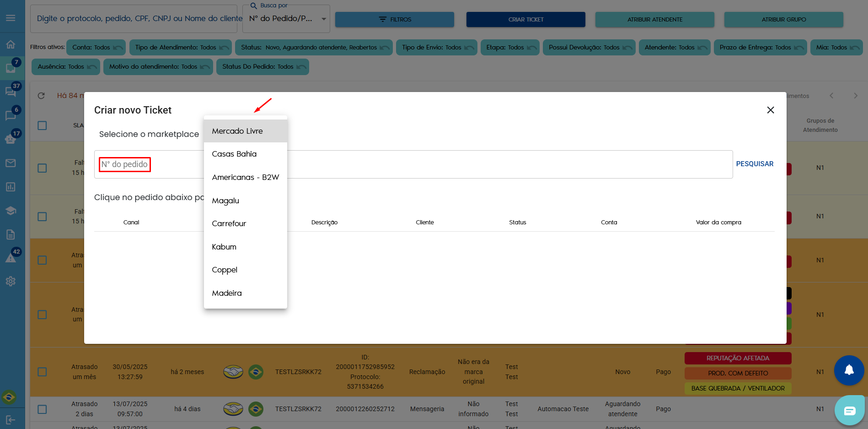868x429 pixels.
Task: Reset the Tipo de Envio filter
Action: [469, 48]
